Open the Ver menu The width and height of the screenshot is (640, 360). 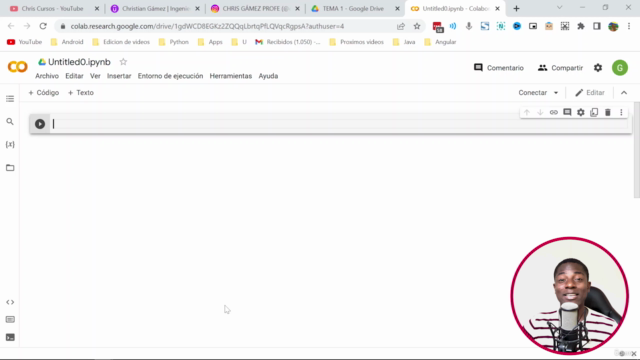pos(95,76)
